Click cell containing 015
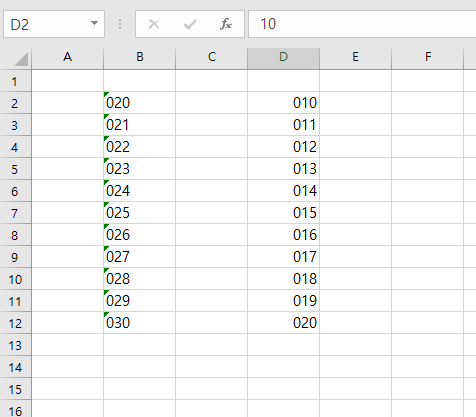This screenshot has width=476, height=417. (284, 213)
